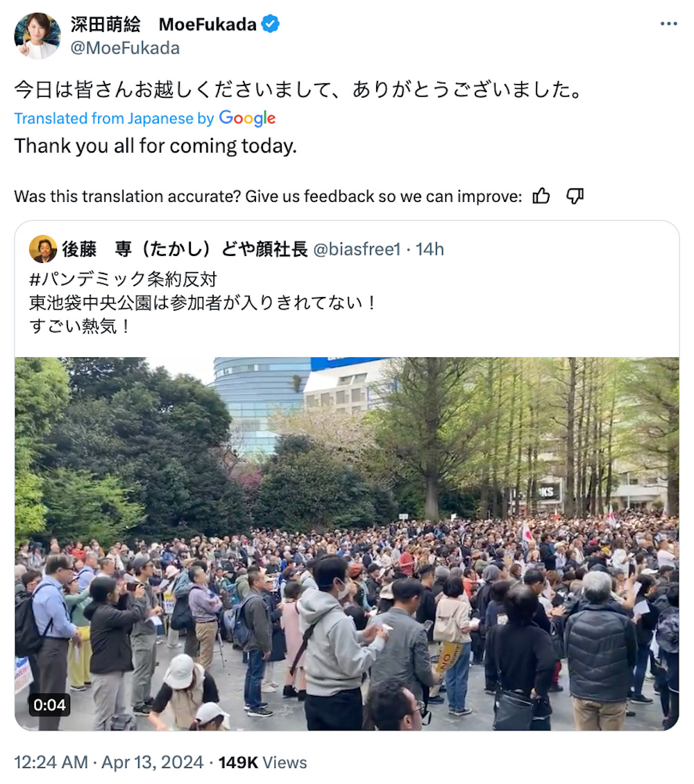Open the three-dot more options menu
This screenshot has width=694, height=784.
click(668, 24)
